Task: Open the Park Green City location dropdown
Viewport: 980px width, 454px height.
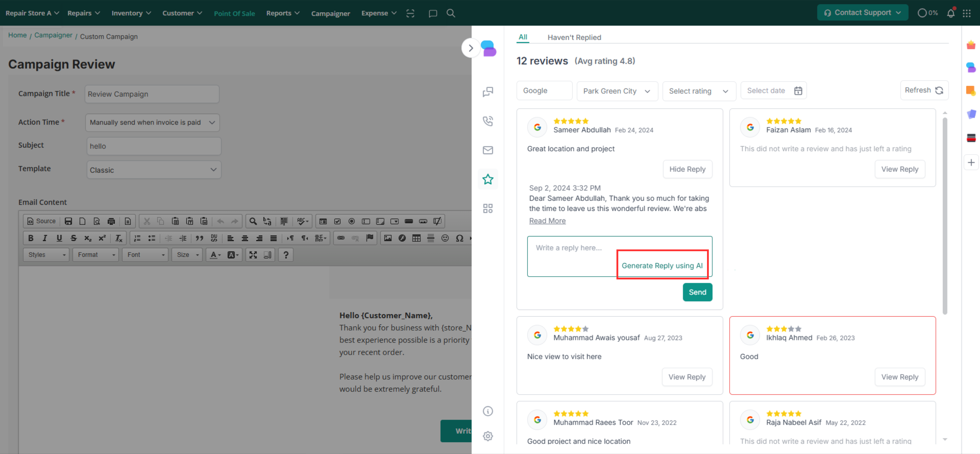Action: 617,91
